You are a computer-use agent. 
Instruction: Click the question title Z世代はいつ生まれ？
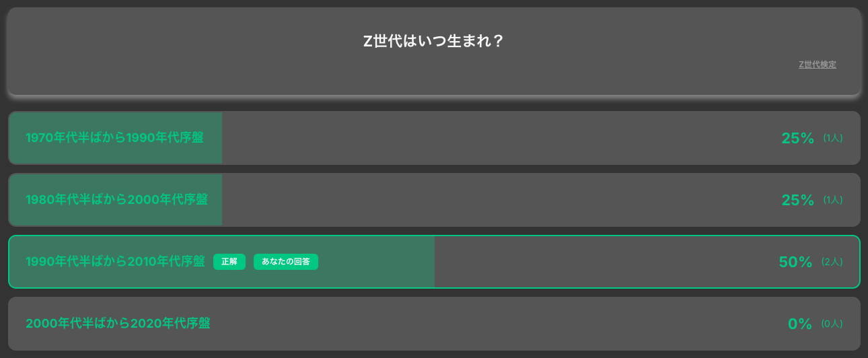coord(433,41)
